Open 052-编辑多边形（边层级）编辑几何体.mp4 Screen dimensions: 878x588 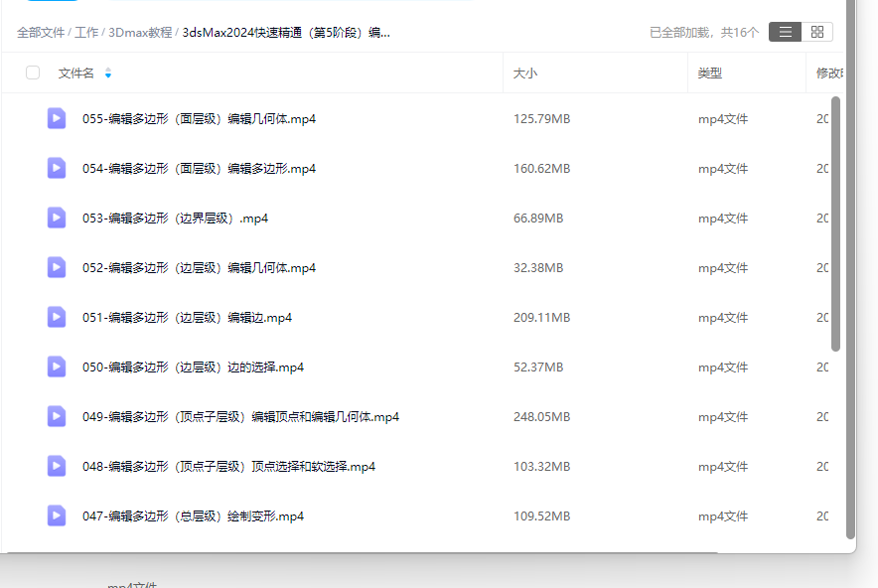point(199,268)
